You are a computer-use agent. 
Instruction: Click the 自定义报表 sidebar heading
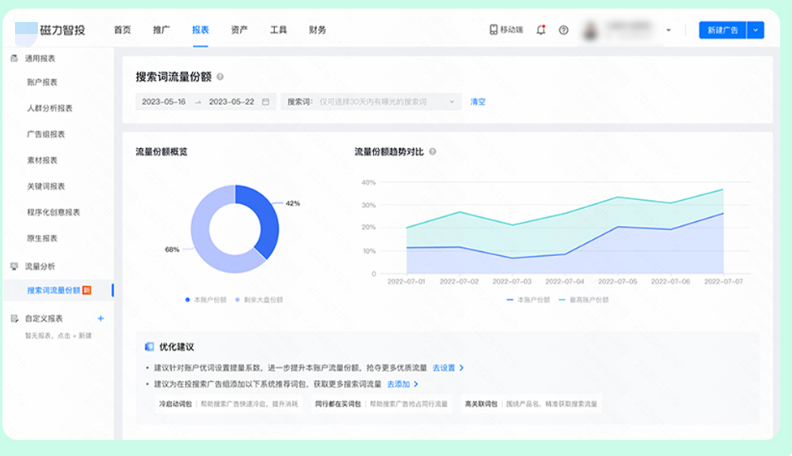(x=44, y=318)
